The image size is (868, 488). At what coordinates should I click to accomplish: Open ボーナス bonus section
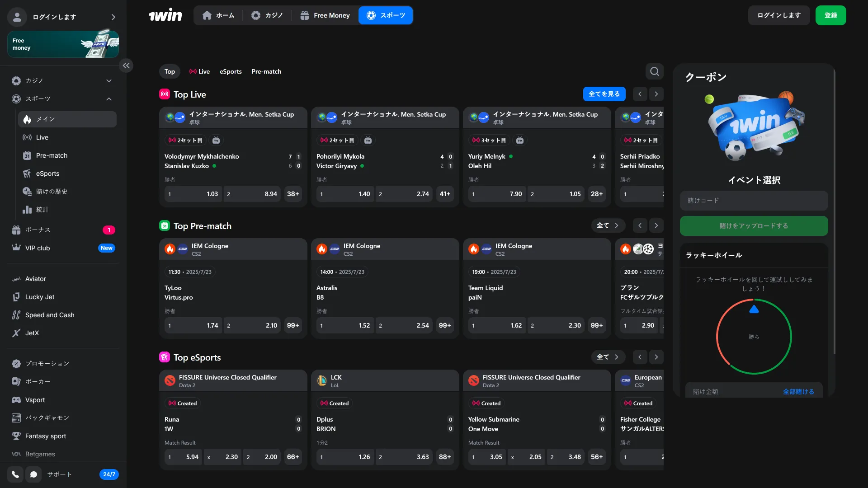tap(63, 230)
